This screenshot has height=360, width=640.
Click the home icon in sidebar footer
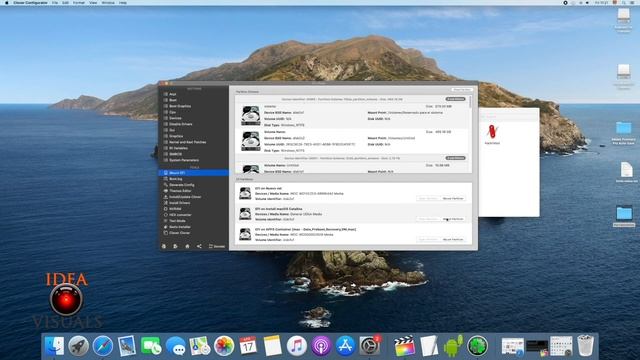click(187, 246)
